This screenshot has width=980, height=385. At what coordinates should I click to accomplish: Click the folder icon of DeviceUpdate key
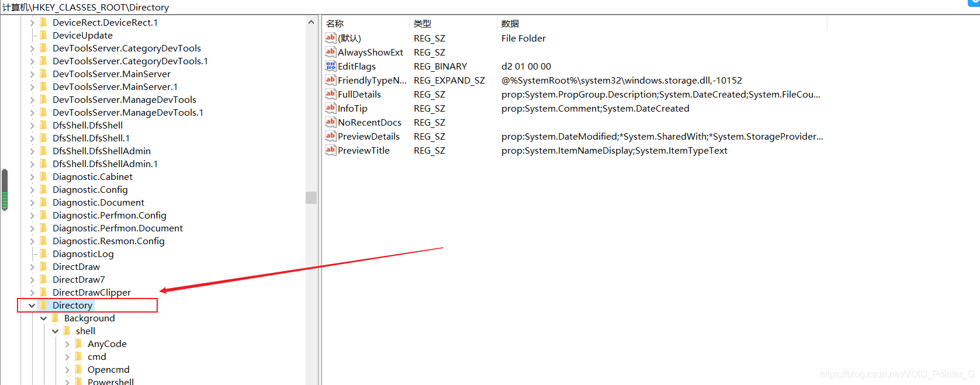[43, 35]
